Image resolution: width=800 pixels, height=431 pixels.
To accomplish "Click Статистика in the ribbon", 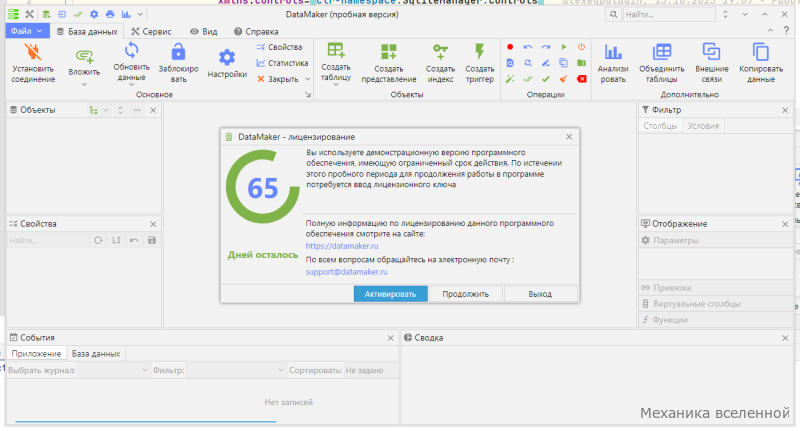I will coord(282,63).
